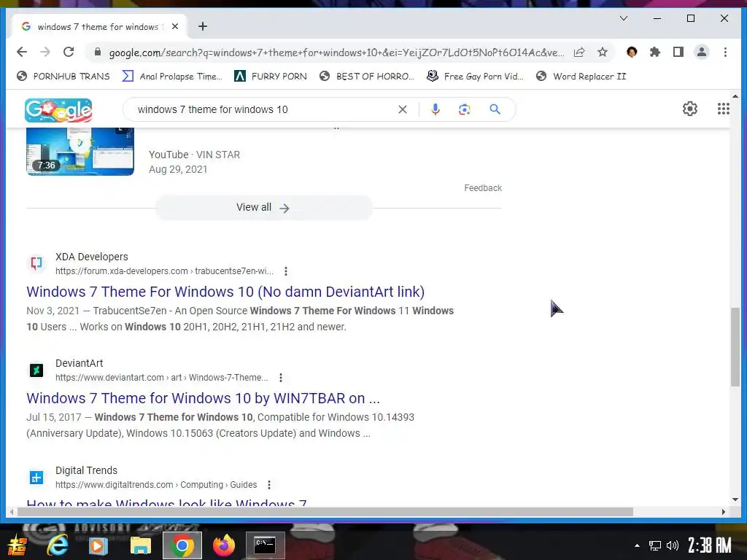The height and width of the screenshot is (560, 747).
Task: Show hidden system tray icons
Action: (x=637, y=545)
